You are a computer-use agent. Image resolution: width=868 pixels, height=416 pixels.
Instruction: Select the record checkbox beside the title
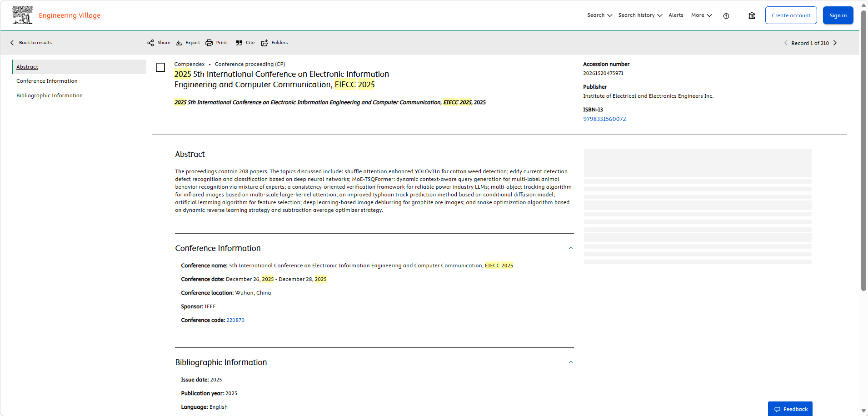tap(160, 67)
